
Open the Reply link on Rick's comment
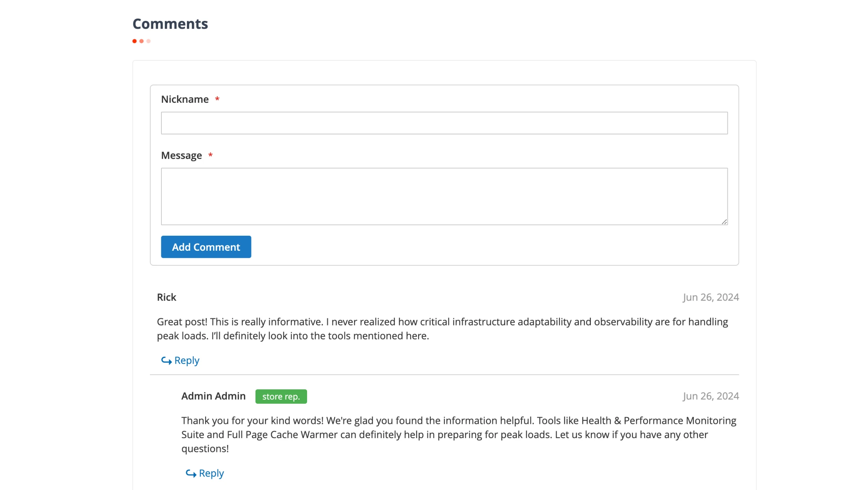[187, 360]
